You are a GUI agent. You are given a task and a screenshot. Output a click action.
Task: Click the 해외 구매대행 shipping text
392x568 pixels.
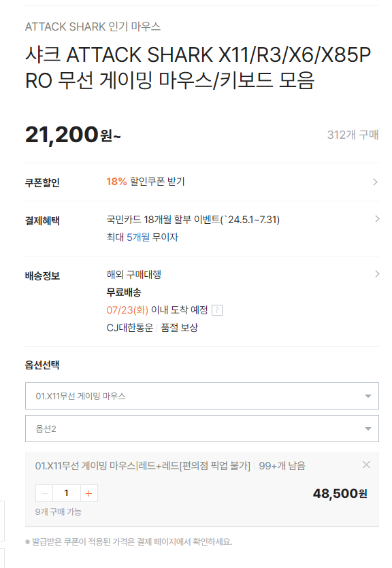(133, 275)
